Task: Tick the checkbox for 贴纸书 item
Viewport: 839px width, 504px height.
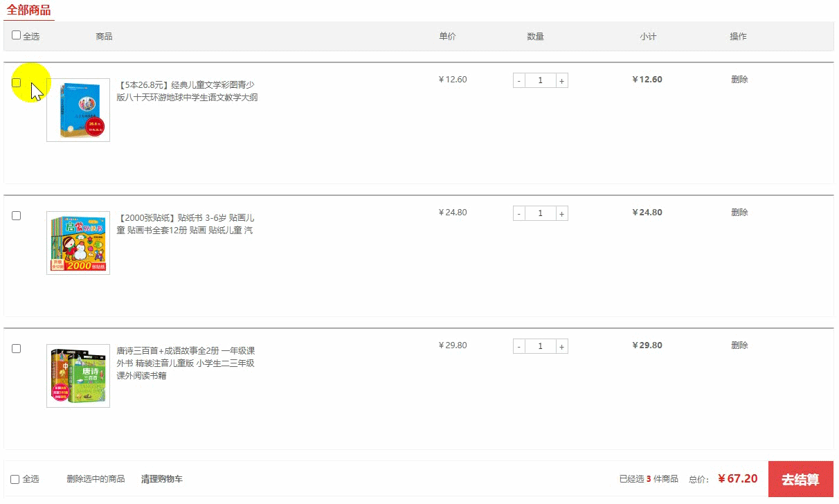Action: point(17,216)
